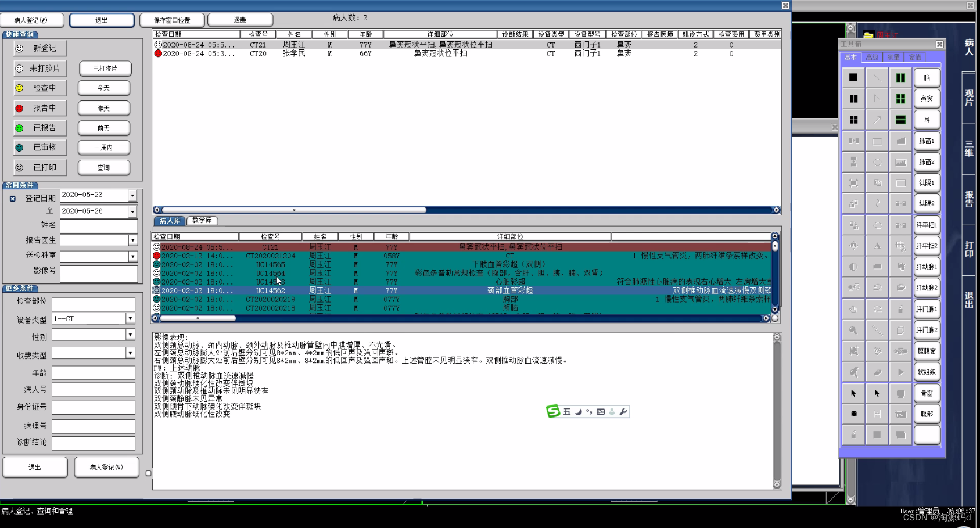Click the copy pages tool icon
The width and height of the screenshot is (980, 528).
coord(900,330)
